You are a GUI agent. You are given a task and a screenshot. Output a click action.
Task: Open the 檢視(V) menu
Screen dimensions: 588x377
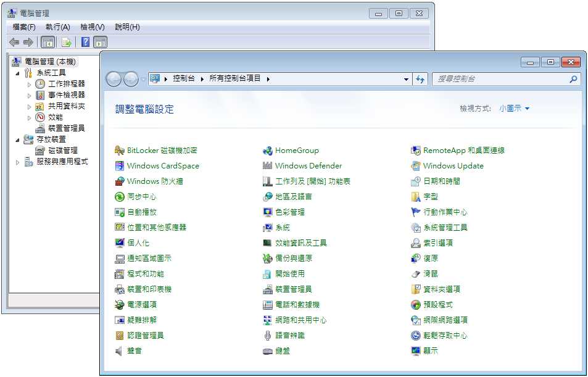pos(93,27)
